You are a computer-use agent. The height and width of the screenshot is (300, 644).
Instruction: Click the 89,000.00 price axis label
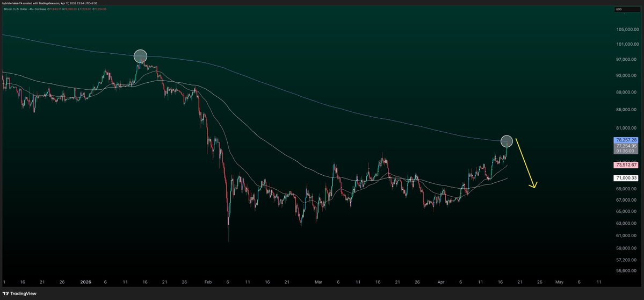(x=626, y=92)
